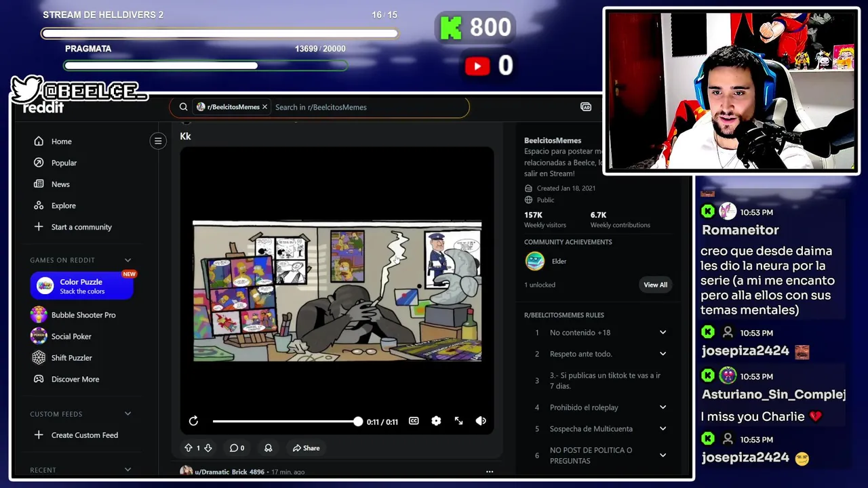Click the search magnifier icon

click(x=183, y=107)
